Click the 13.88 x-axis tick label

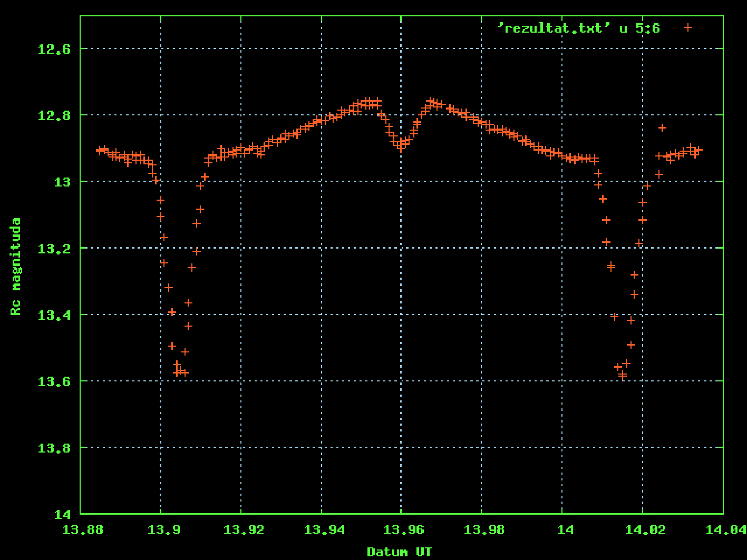point(83,529)
